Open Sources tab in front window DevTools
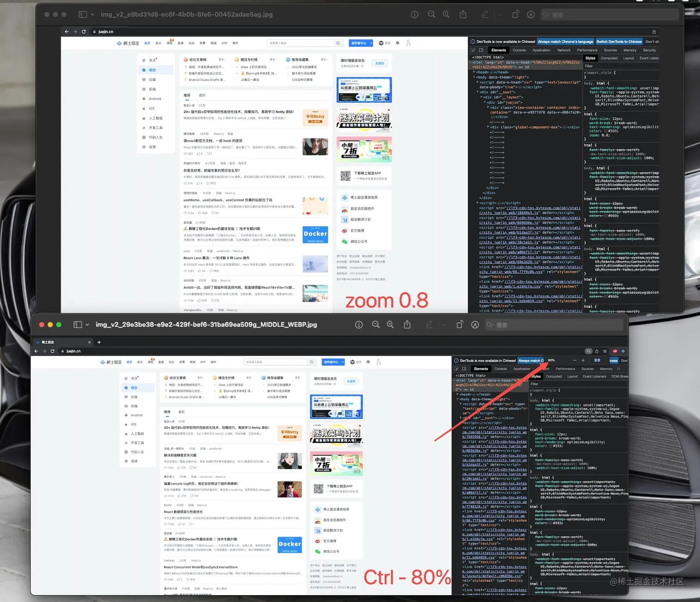Screen dimensions: 700x602 pos(587,369)
